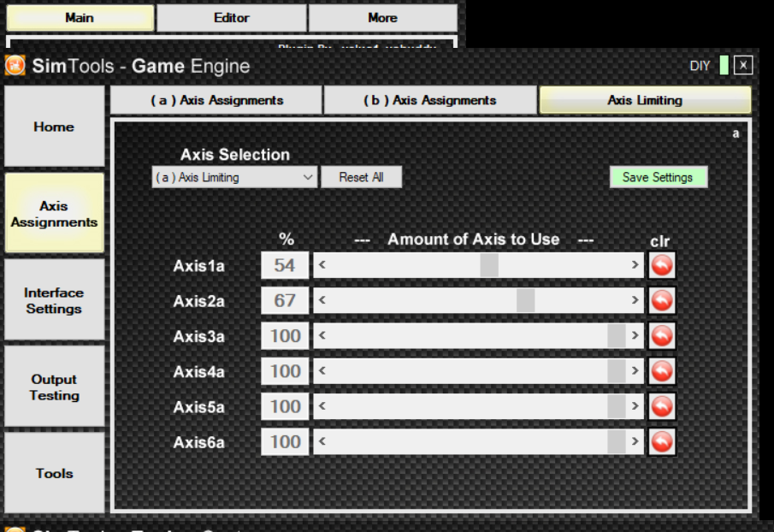Click the Axis2a percent field showing 67

pyautogui.click(x=285, y=300)
